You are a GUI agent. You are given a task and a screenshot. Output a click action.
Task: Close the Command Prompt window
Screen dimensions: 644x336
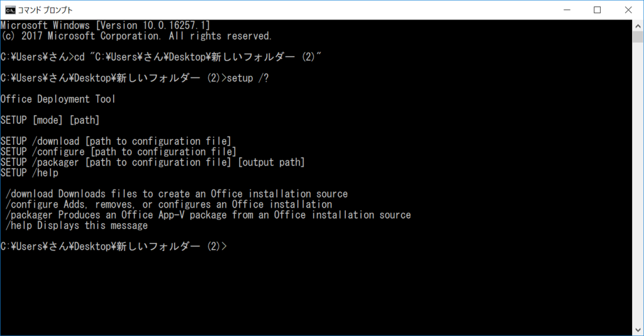pyautogui.click(x=628, y=10)
